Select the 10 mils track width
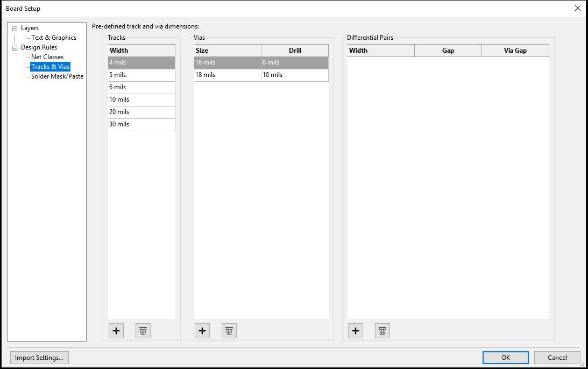The height and width of the screenshot is (369, 588). coord(141,100)
